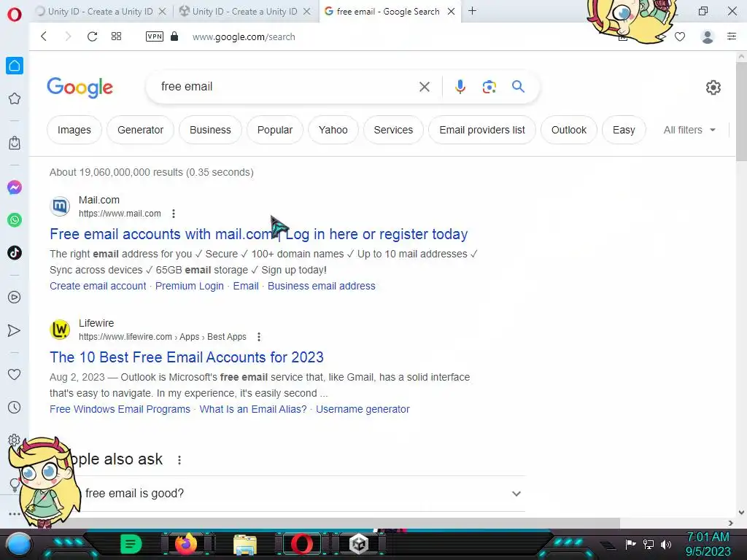Open sidebar shopping bag icon
This screenshot has height=560, width=747.
pyautogui.click(x=15, y=143)
